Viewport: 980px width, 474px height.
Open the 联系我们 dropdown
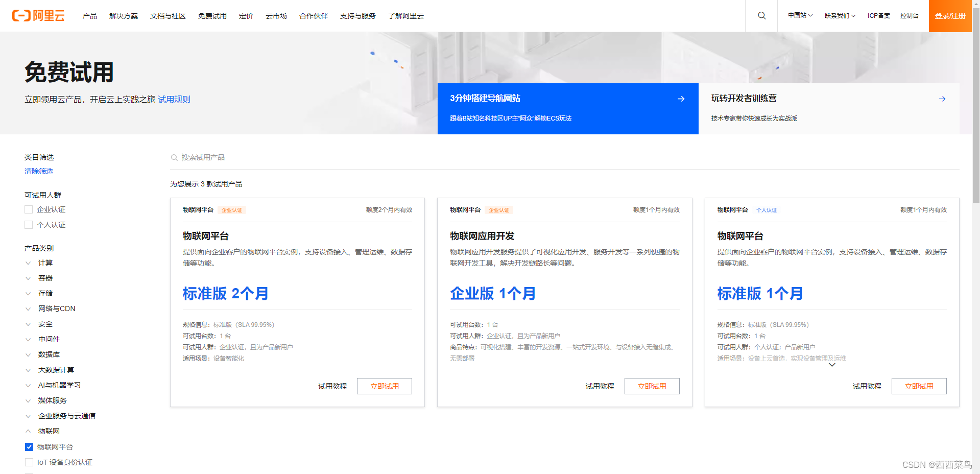pyautogui.click(x=840, y=16)
